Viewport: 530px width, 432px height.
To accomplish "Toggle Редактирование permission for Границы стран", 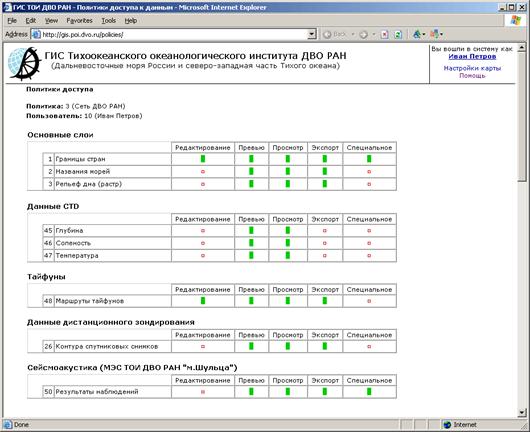I will 203,159.
